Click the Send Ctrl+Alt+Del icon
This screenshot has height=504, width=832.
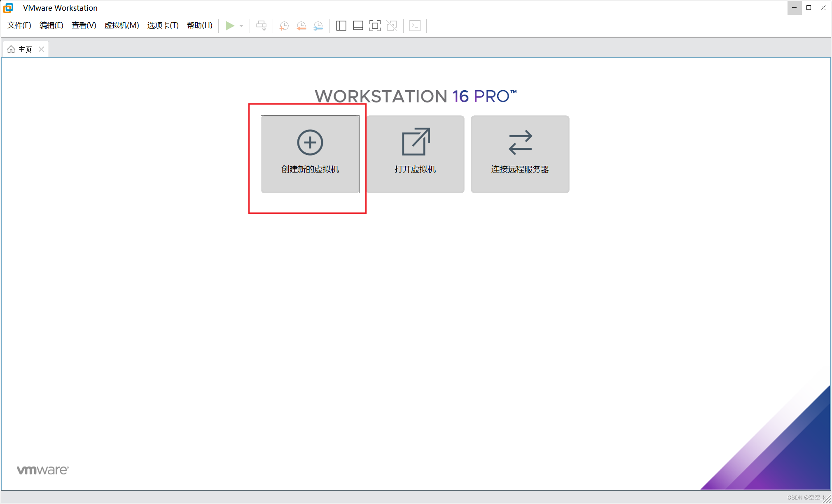[x=261, y=26]
